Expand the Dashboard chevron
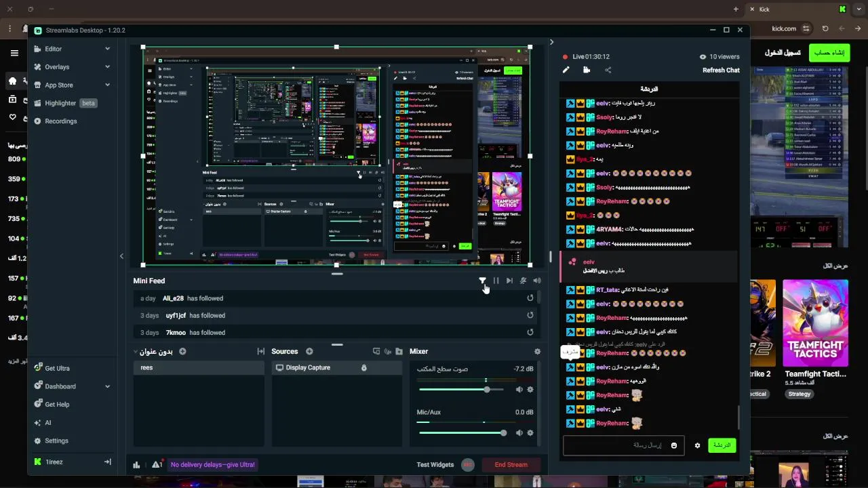This screenshot has width=868, height=488. [x=107, y=386]
